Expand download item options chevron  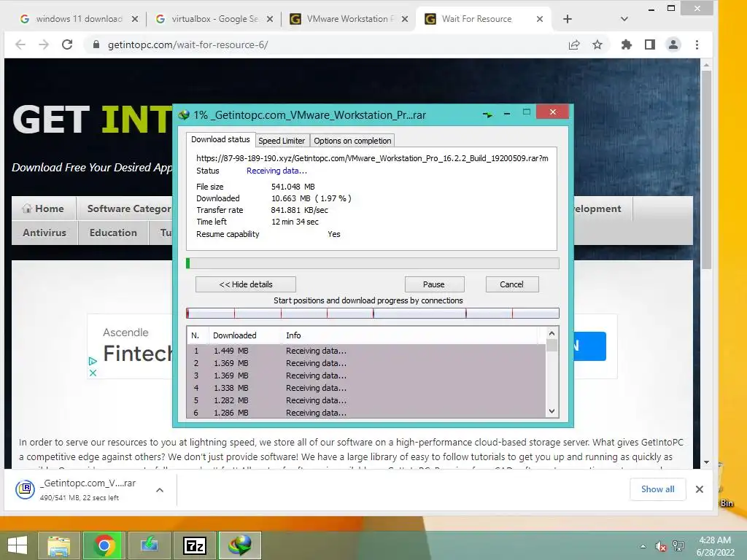click(160, 489)
